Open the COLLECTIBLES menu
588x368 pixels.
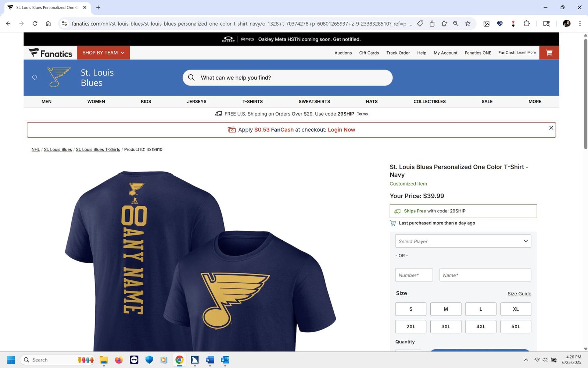pyautogui.click(x=430, y=102)
